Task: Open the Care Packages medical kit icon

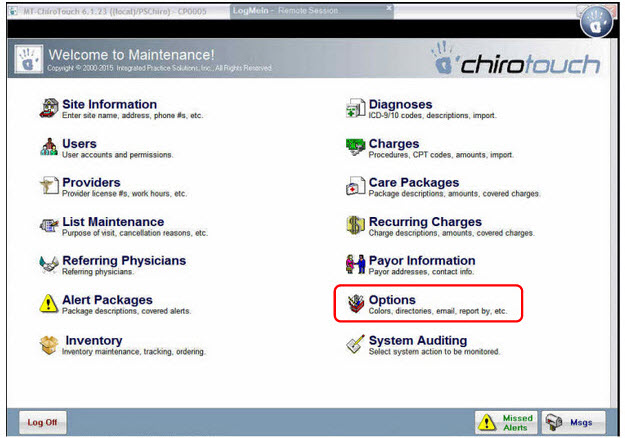Action: [356, 186]
